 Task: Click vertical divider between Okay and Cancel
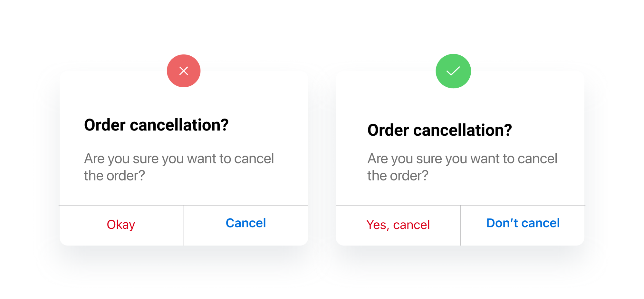(x=183, y=225)
